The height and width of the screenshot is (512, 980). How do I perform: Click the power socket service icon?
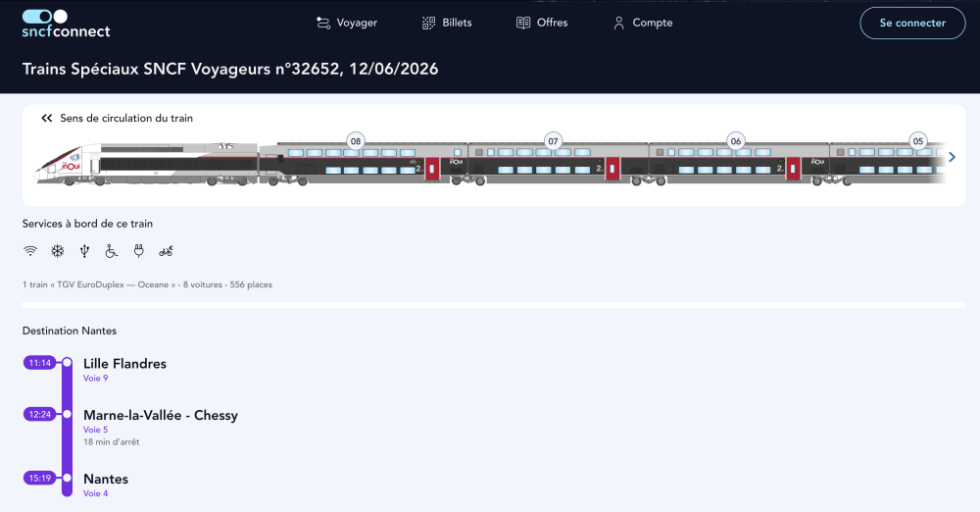139,251
